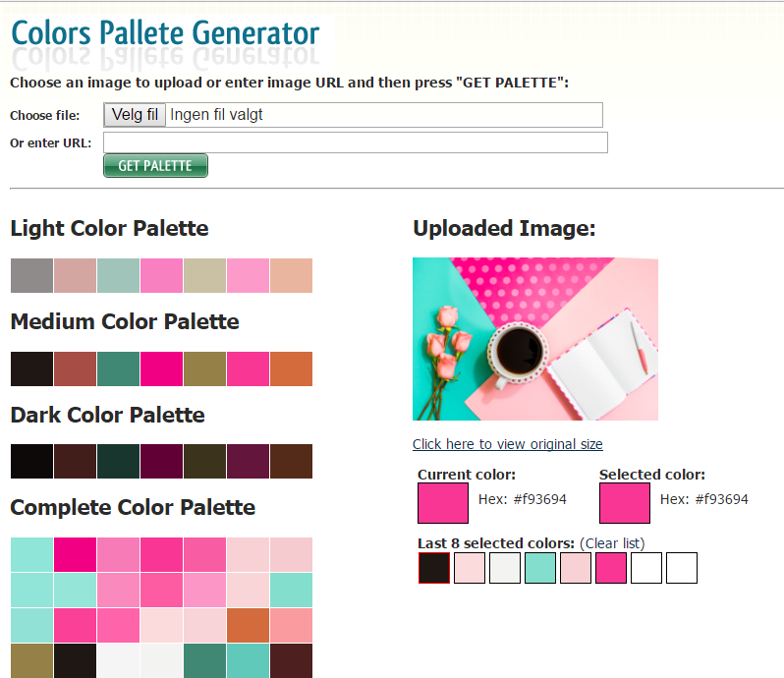Click the Selected color pink preview box

pyautogui.click(x=625, y=503)
